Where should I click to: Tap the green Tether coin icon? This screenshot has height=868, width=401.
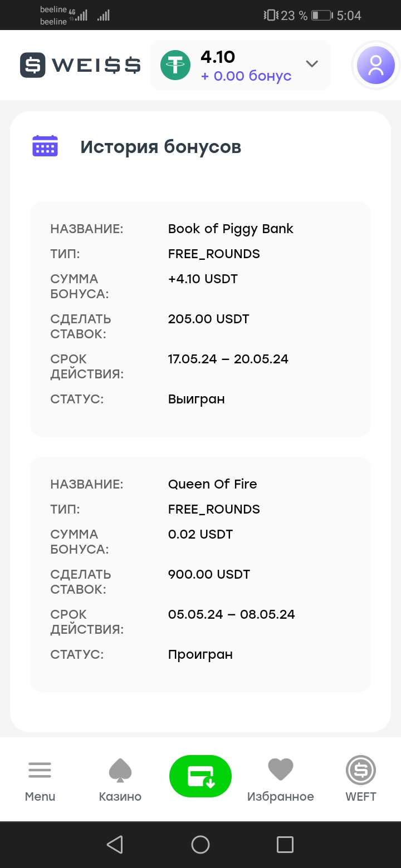[x=175, y=65]
